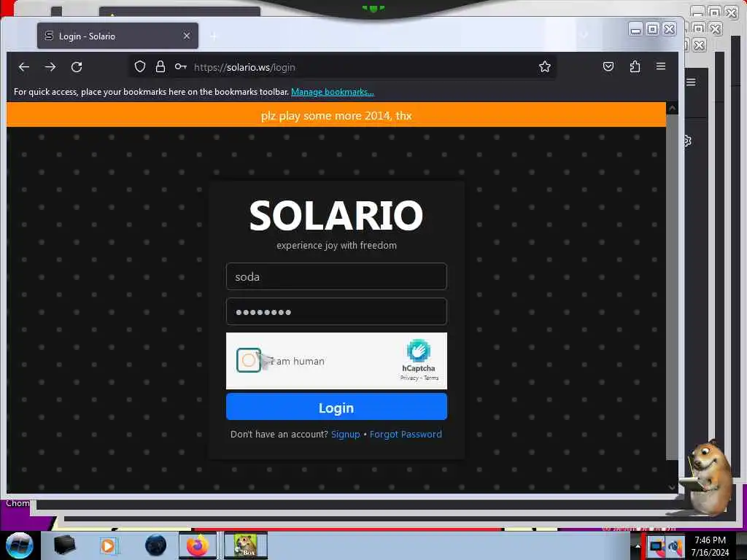Viewport: 747px width, 560px height.
Task: Open saved logins via the key icon
Action: click(x=181, y=66)
